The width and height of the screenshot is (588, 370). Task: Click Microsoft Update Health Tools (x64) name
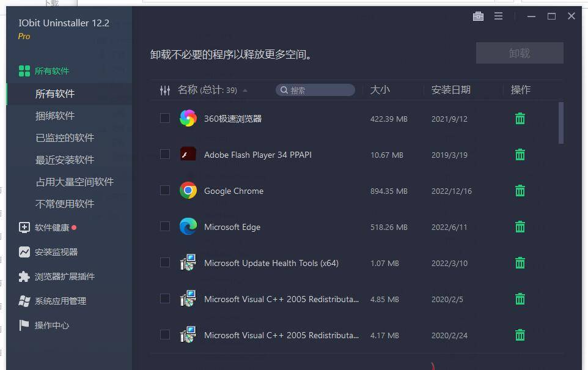[x=271, y=263]
